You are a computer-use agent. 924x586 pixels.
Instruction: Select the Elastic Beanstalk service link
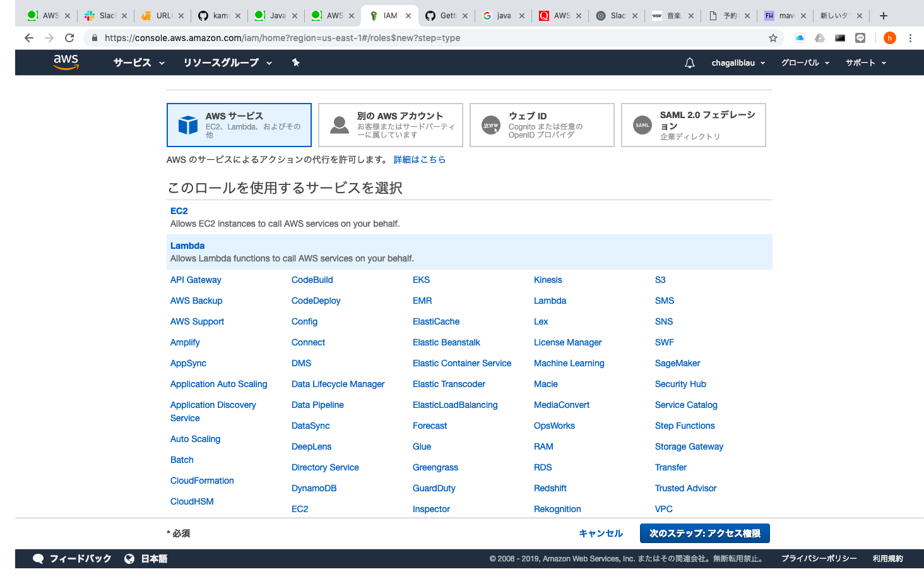click(x=446, y=342)
